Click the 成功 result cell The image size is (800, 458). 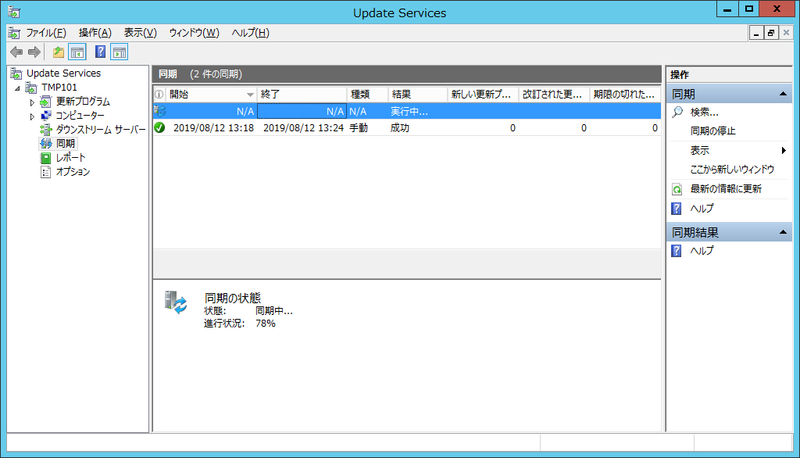coord(399,128)
